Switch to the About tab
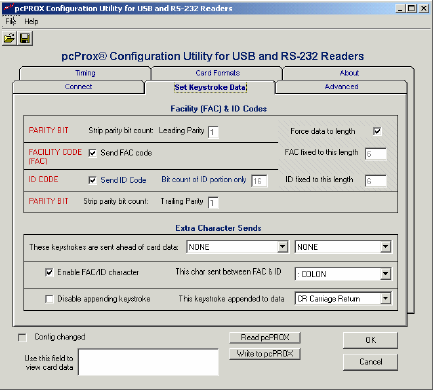 tap(349, 73)
